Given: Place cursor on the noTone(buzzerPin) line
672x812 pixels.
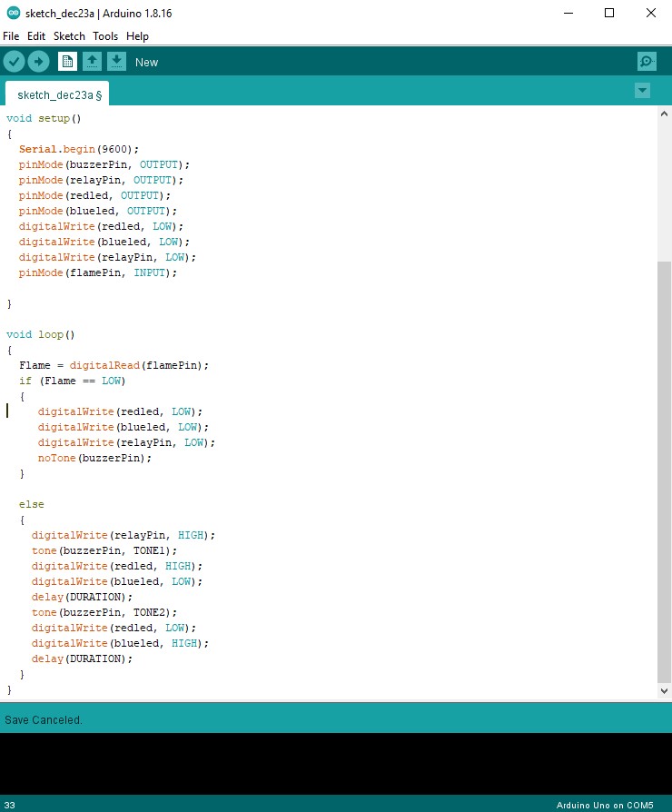Looking at the screenshot, I should [x=94, y=458].
